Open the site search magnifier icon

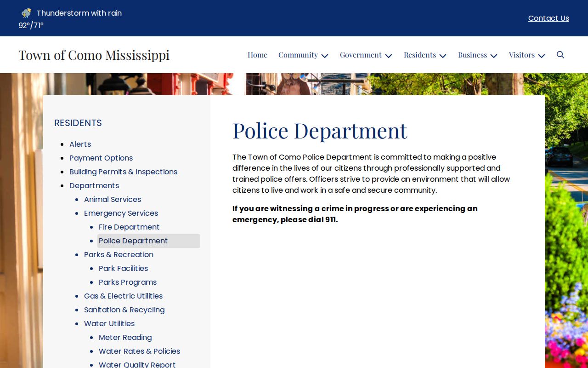pyautogui.click(x=560, y=55)
